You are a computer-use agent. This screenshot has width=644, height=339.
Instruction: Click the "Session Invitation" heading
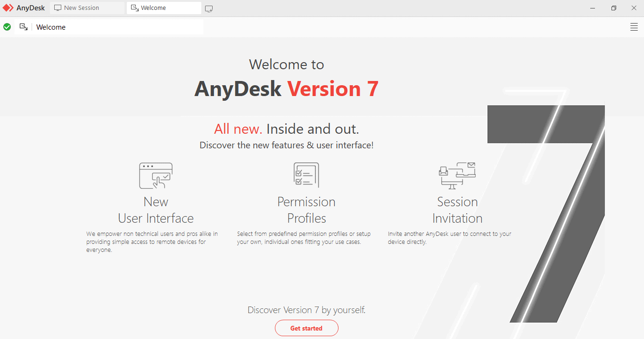[x=457, y=210]
